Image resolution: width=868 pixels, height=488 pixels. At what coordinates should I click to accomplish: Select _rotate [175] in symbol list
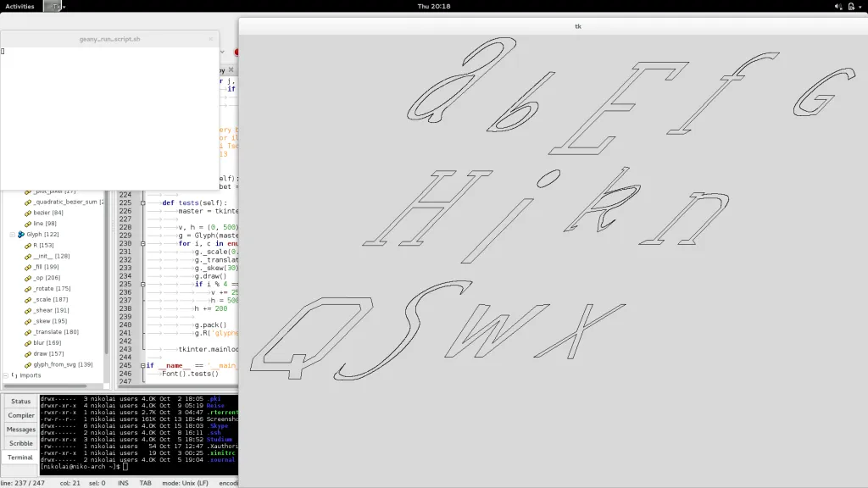pos(52,289)
